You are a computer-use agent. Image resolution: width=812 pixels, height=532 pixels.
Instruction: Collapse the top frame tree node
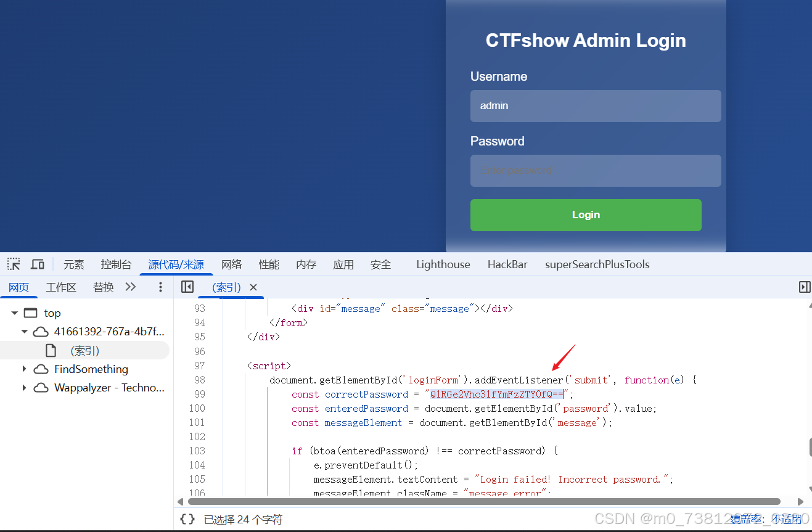click(14, 313)
